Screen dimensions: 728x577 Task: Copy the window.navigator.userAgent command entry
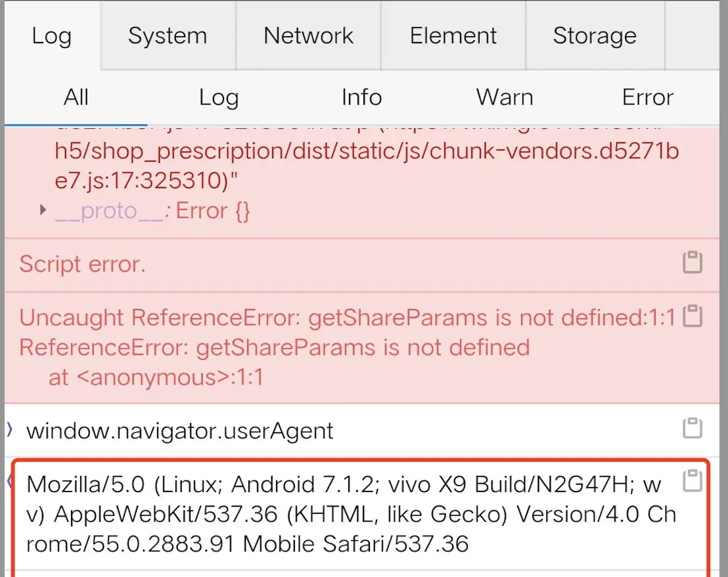pyautogui.click(x=692, y=428)
